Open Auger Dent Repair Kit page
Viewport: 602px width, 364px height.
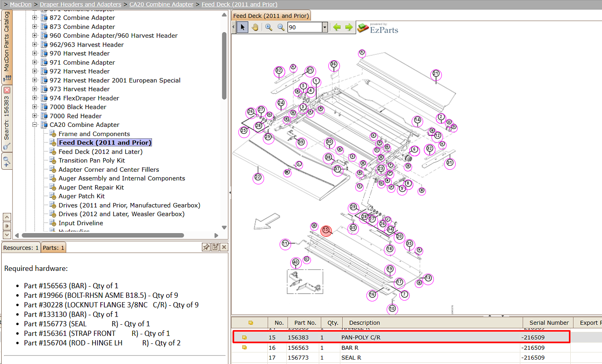click(92, 187)
